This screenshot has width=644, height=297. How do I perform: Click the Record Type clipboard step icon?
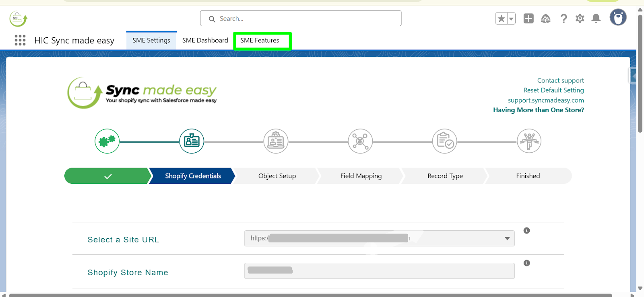point(444,141)
